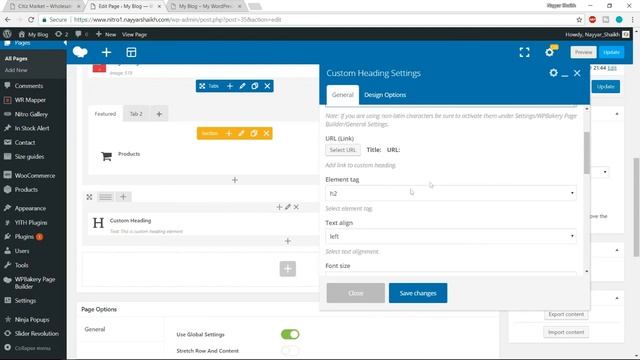This screenshot has height=360, width=640.
Task: Click Update button in top bar
Action: (x=611, y=52)
